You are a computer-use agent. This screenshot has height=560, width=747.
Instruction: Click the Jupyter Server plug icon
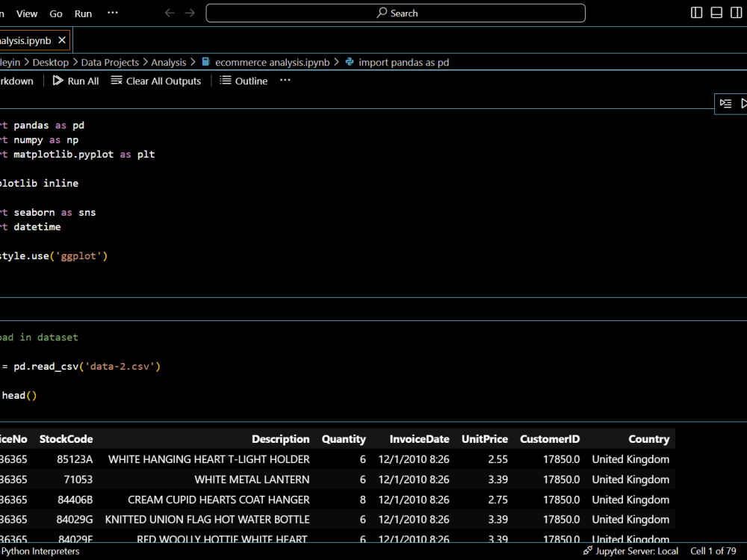[589, 551]
